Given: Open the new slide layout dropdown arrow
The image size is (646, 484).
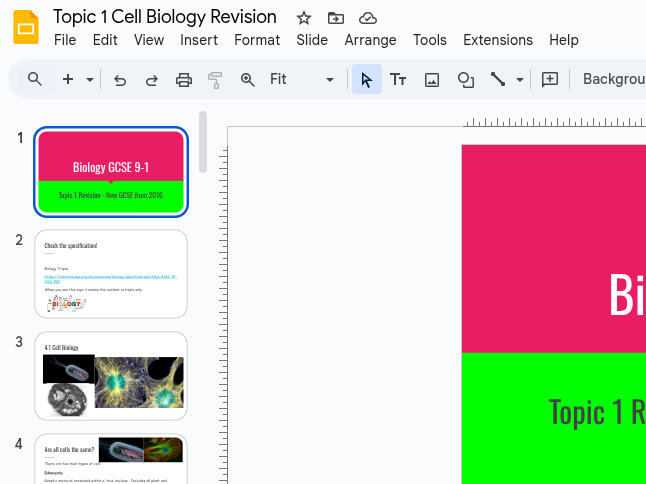Looking at the screenshot, I should point(90,80).
